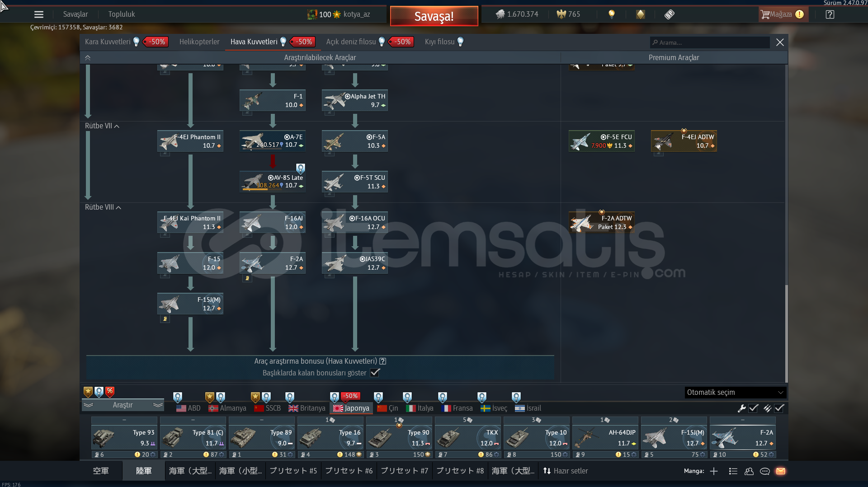Viewport: 868px width, 487px height.
Task: Select the F-4EJ Phantom II card
Action: coord(190,141)
